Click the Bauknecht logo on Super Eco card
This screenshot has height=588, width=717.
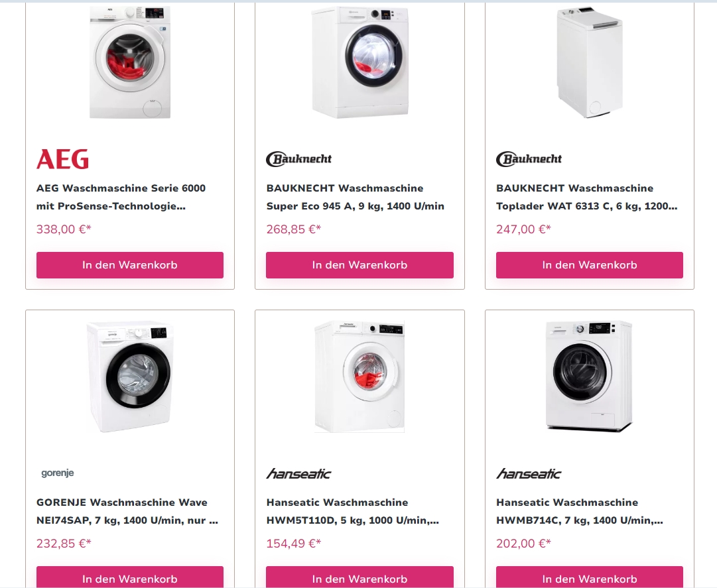[299, 159]
